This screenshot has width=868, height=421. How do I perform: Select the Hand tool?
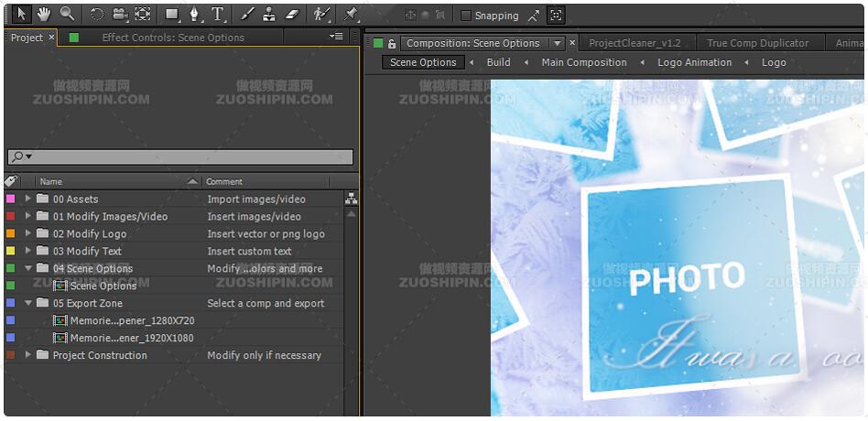click(x=43, y=14)
